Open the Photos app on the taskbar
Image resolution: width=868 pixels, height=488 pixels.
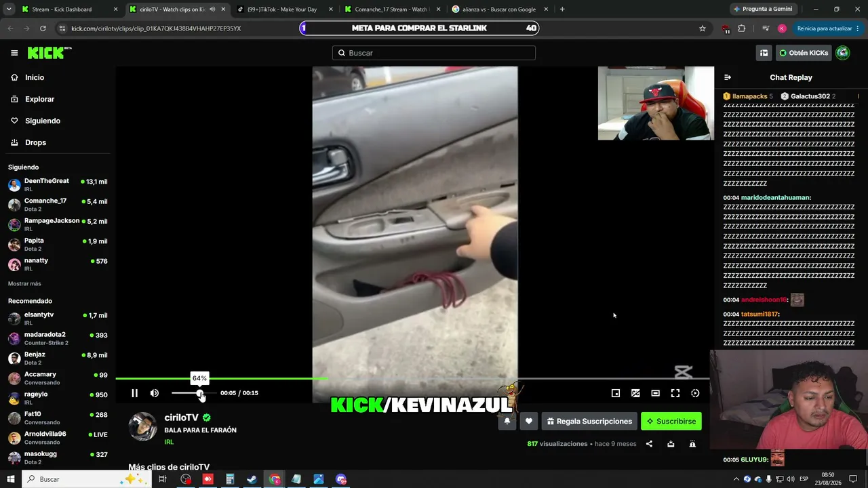click(319, 479)
